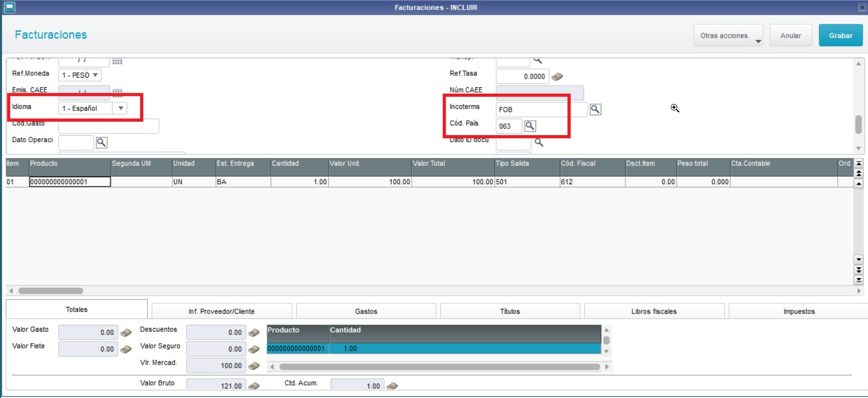The image size is (868, 398).
Task: Open the Cód. País lookup magnifier
Action: [530, 126]
